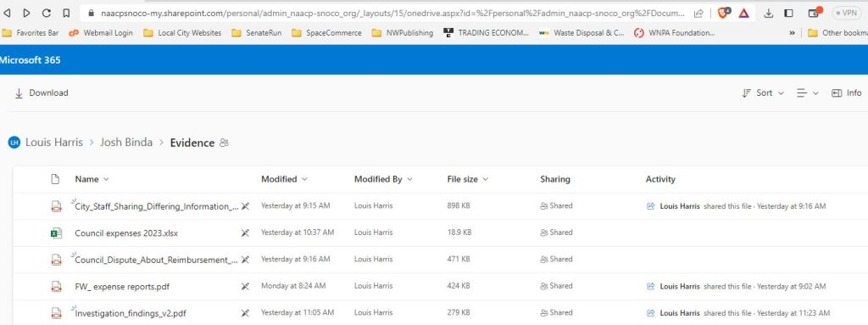
Task: Click the file type column header icon
Action: click(x=55, y=179)
